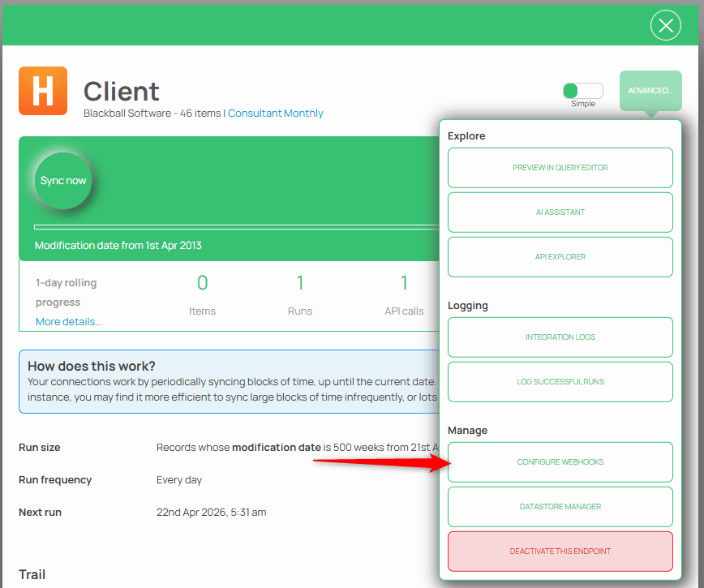Open the Datastore Manager
Screen dimensions: 704x588
tap(560, 507)
